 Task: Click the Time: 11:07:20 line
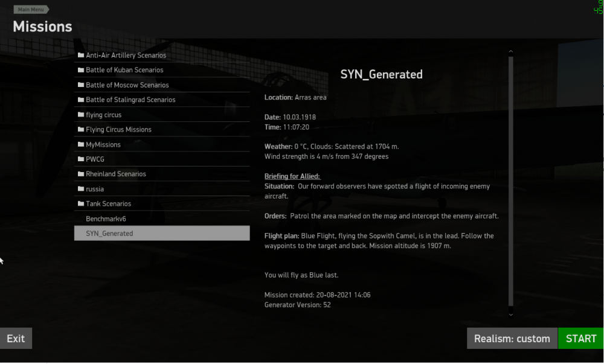[286, 127]
